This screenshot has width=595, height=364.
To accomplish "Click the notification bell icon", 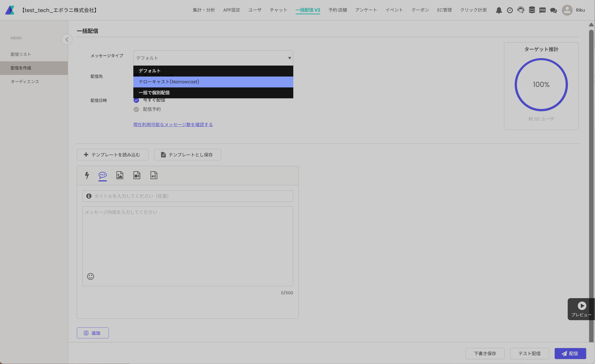I will tap(499, 10).
